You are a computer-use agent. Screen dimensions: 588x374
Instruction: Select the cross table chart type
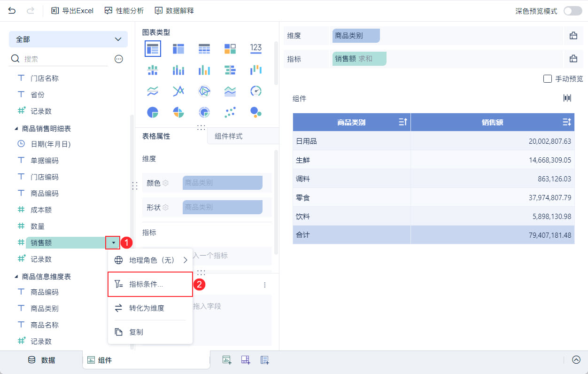click(x=178, y=48)
